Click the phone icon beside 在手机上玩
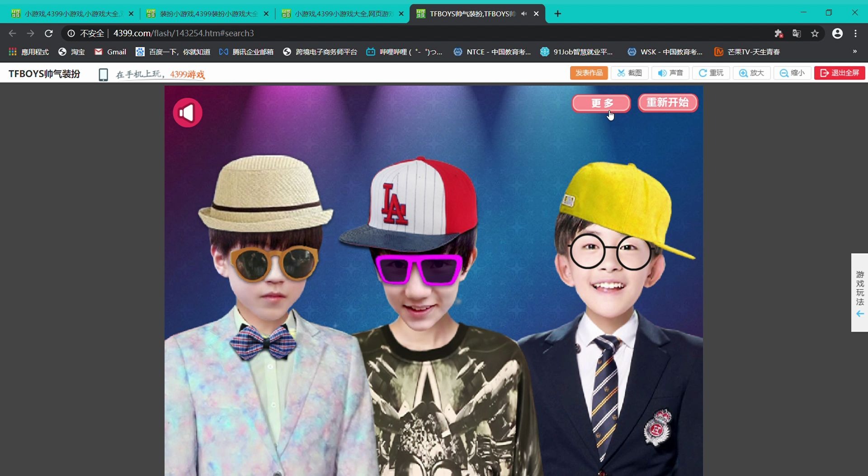The height and width of the screenshot is (476, 868). (x=104, y=75)
